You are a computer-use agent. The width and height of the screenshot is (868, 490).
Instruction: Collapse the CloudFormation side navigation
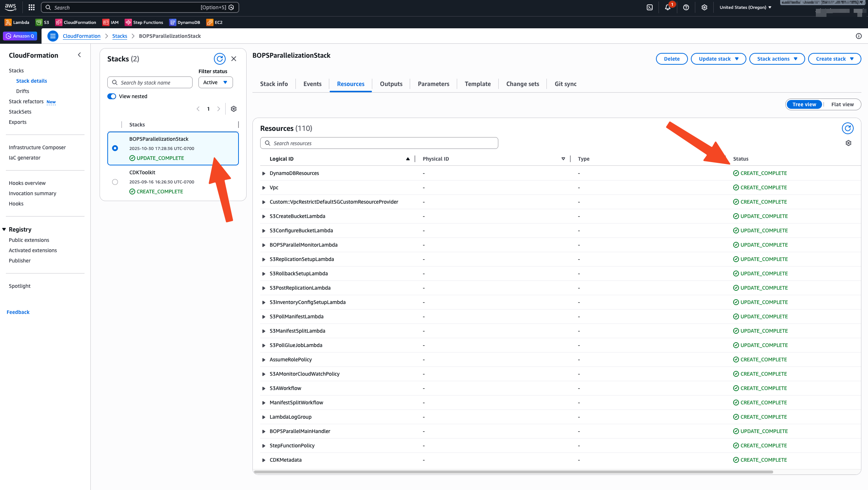tap(79, 55)
